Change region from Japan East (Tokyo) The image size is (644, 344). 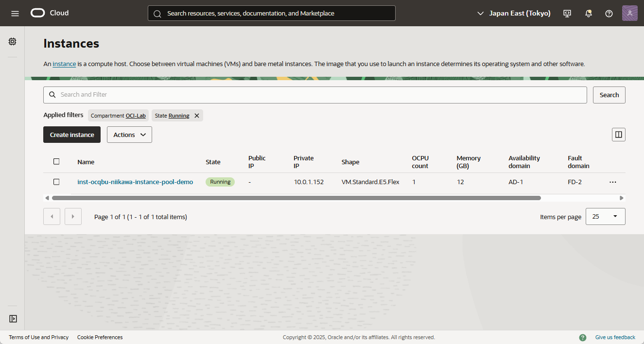click(x=514, y=13)
